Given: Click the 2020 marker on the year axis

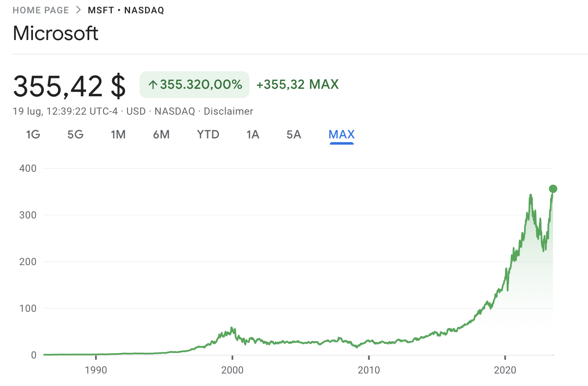Looking at the screenshot, I should pyautogui.click(x=505, y=370).
